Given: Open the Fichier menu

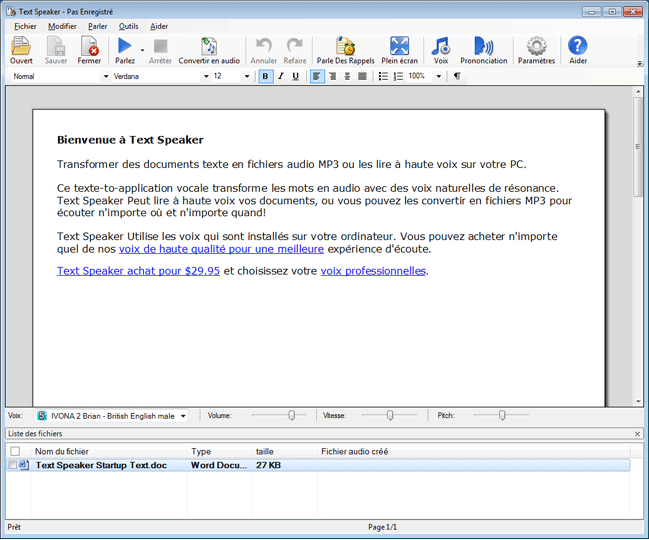Looking at the screenshot, I should pyautogui.click(x=25, y=26).
